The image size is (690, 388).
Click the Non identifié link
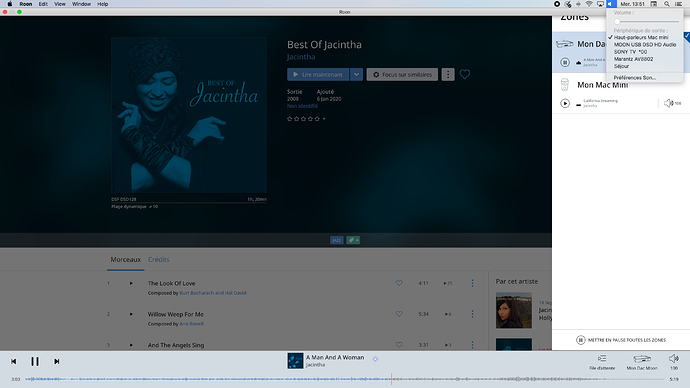tap(302, 106)
